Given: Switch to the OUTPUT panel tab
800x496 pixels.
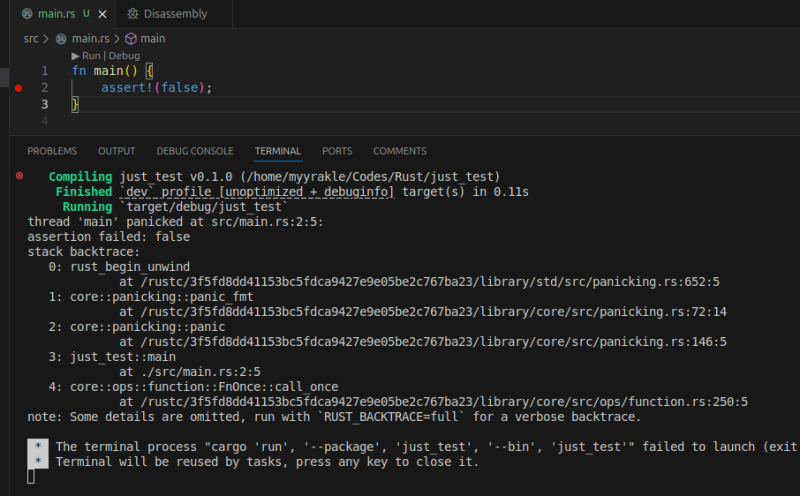Looking at the screenshot, I should [116, 151].
